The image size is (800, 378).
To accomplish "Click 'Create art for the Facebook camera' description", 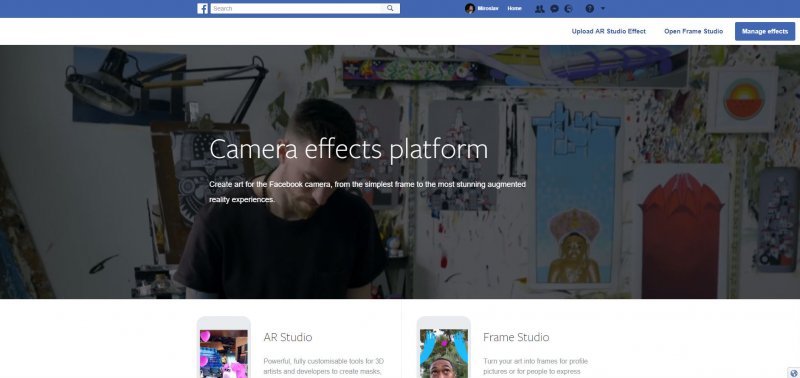I will 367,191.
